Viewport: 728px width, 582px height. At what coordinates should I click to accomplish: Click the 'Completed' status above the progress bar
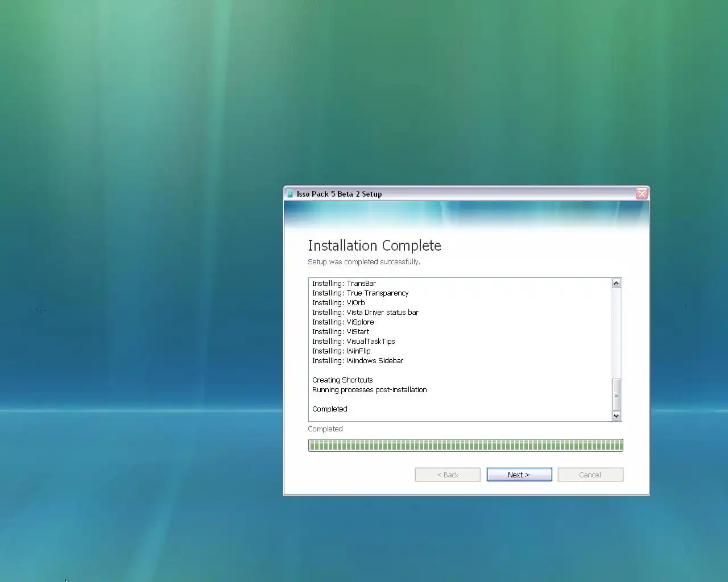pyautogui.click(x=325, y=429)
